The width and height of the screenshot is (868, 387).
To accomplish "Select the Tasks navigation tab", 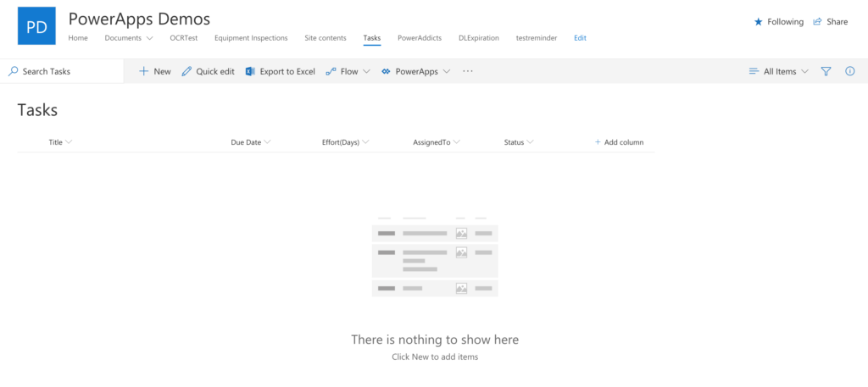I will [372, 38].
